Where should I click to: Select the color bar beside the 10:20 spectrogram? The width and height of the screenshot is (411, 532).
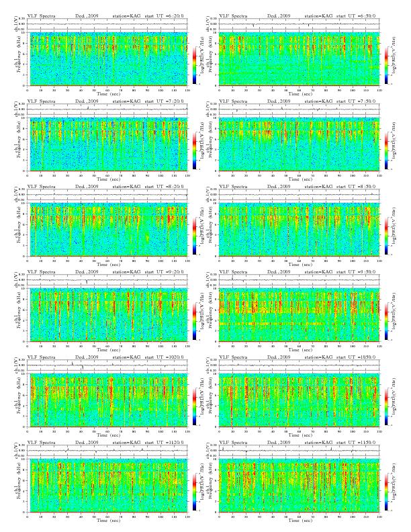click(194, 407)
